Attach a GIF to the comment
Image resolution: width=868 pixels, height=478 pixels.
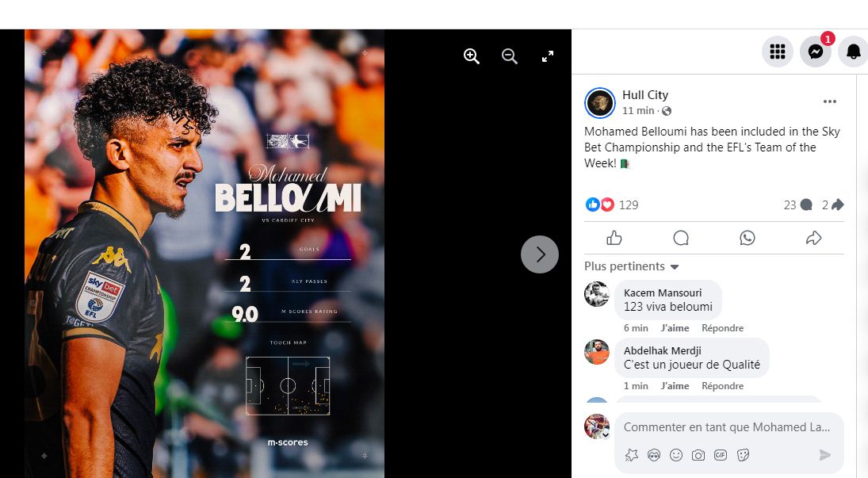click(721, 455)
